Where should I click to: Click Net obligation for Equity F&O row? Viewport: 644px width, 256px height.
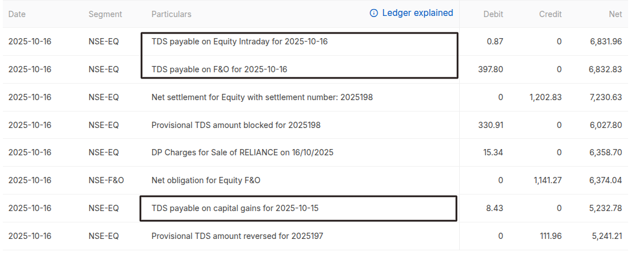click(206, 180)
